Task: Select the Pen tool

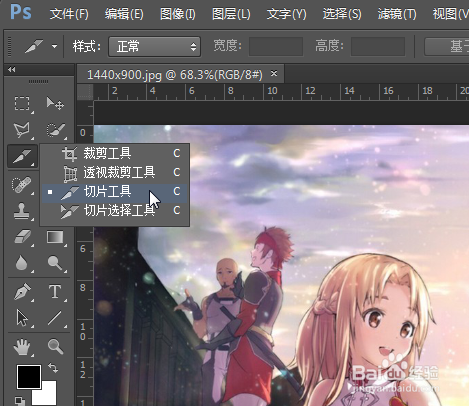Action: (22, 292)
